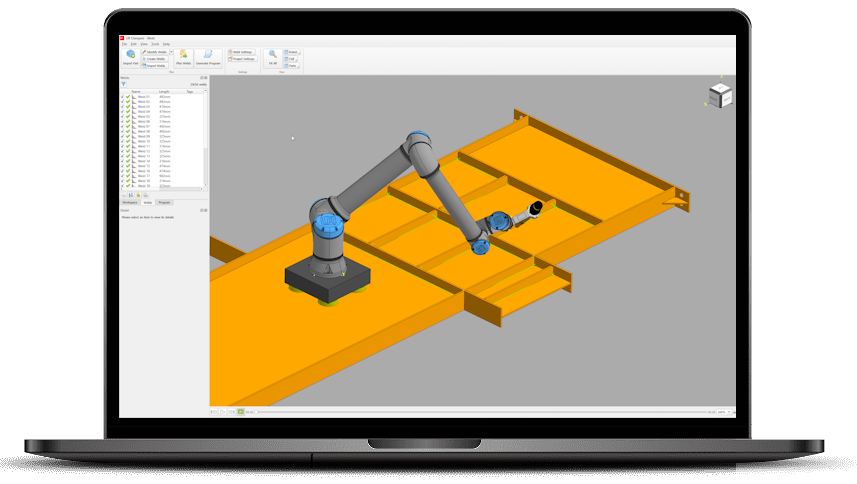Screen dimensions: 857x484
Task: Click the Import Part icon
Action: point(130,55)
